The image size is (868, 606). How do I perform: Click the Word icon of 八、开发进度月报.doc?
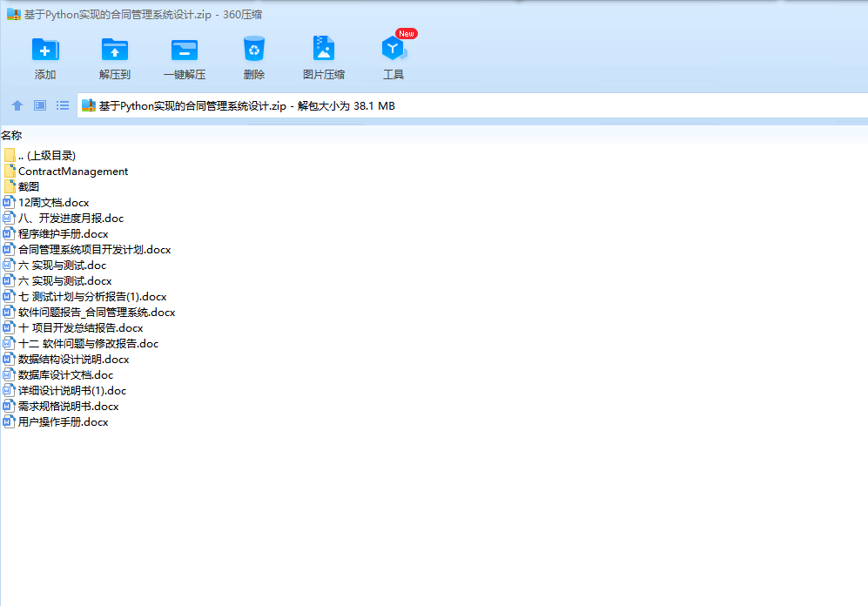point(9,218)
